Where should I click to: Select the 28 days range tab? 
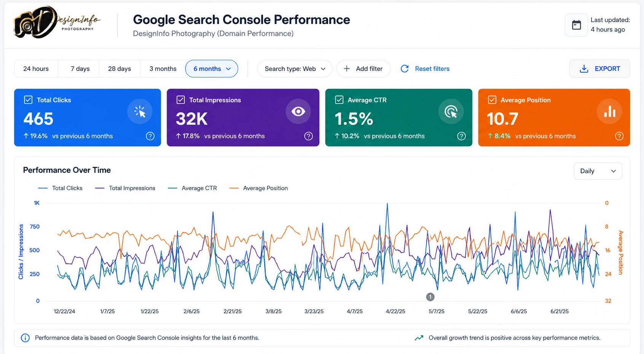point(120,69)
